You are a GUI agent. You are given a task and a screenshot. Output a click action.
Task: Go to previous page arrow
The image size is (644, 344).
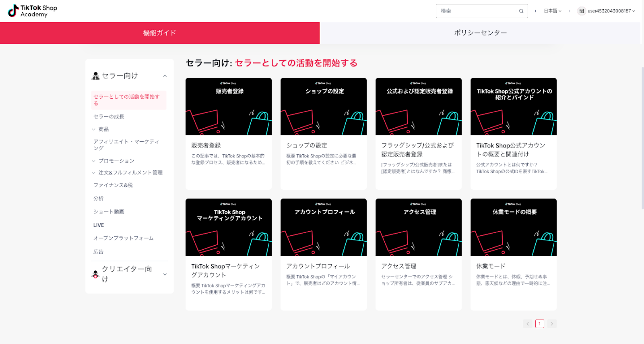pos(528,324)
